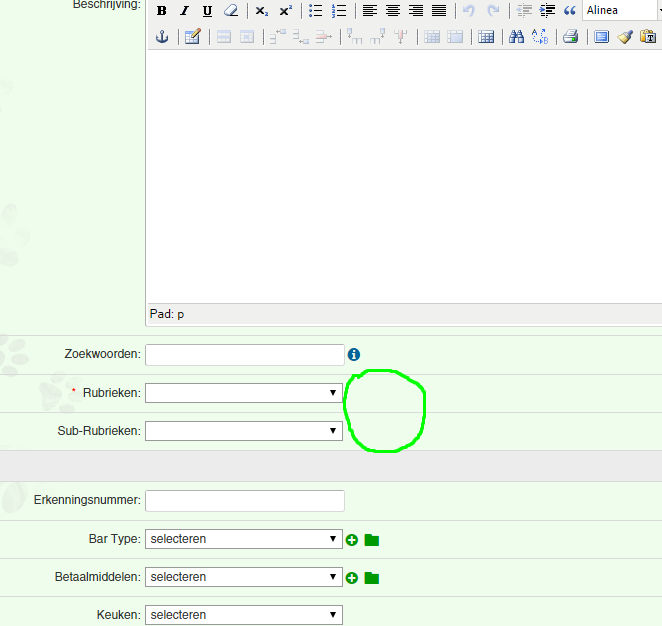Image resolution: width=662 pixels, height=626 pixels.
Task: Open the Alinea paragraph format dropdown
Action: (x=618, y=11)
